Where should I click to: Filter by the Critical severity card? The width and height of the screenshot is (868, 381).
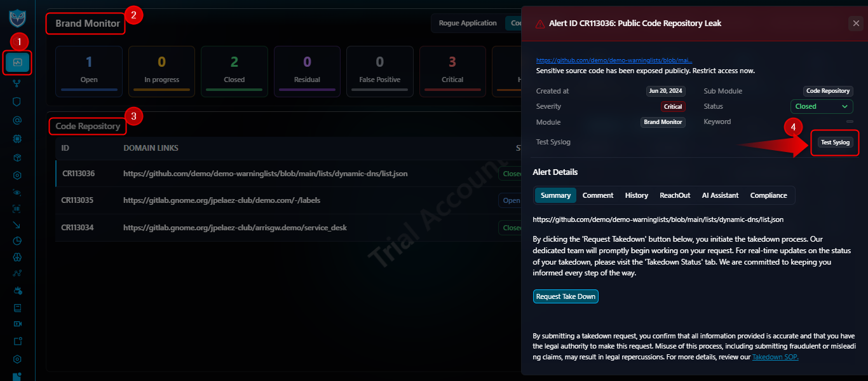pos(452,71)
